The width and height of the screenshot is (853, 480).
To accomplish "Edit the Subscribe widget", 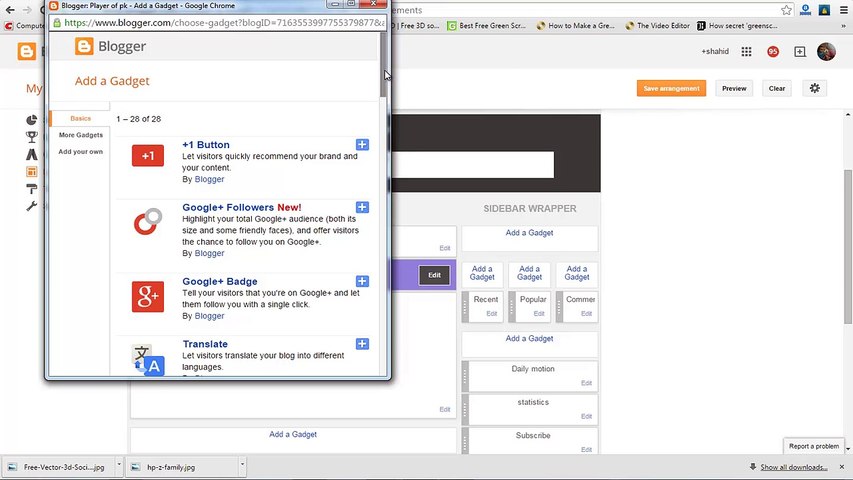I will 586,450.
